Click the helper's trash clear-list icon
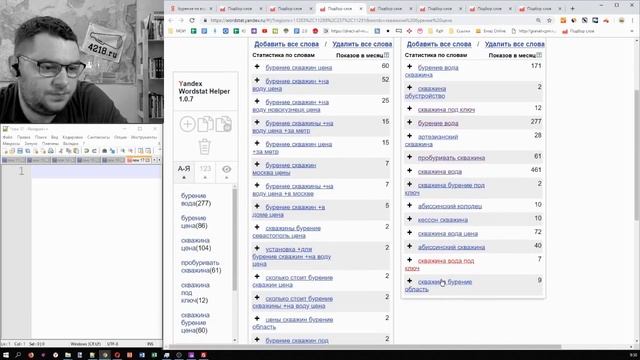Viewport: 640px width, 360px height. [204, 147]
